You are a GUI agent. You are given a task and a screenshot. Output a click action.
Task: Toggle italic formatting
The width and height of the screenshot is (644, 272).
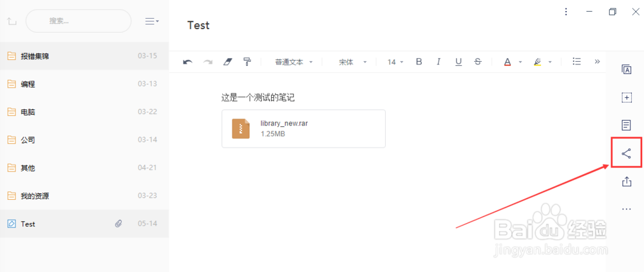pos(438,62)
